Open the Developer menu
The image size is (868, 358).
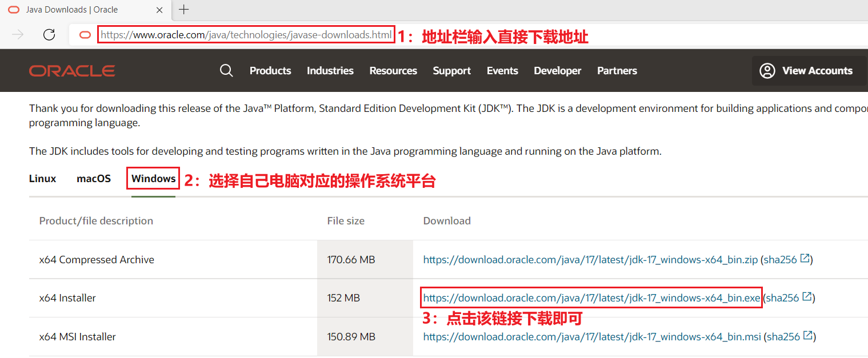tap(557, 70)
